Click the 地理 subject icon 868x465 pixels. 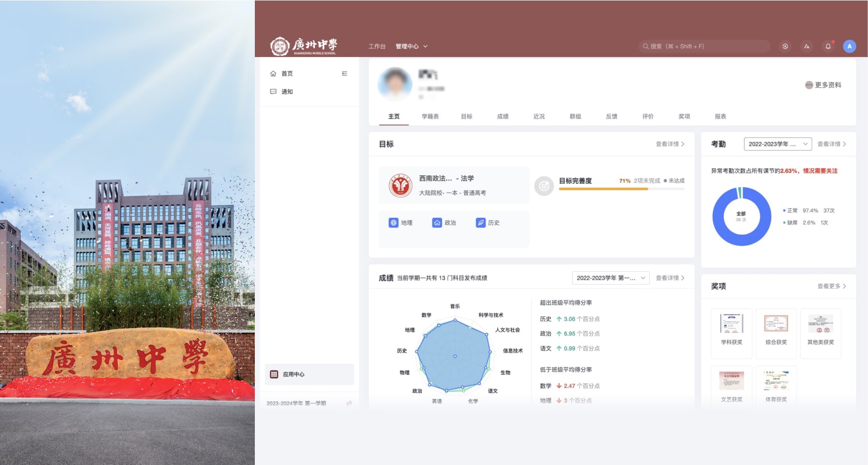pos(393,223)
